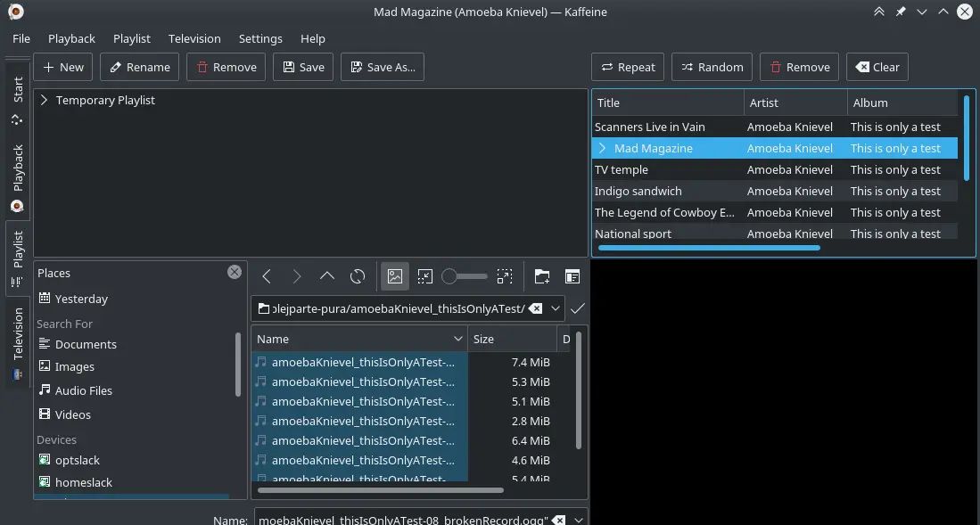Click the zoom out icon in the file browser
980x525 pixels.
425,276
